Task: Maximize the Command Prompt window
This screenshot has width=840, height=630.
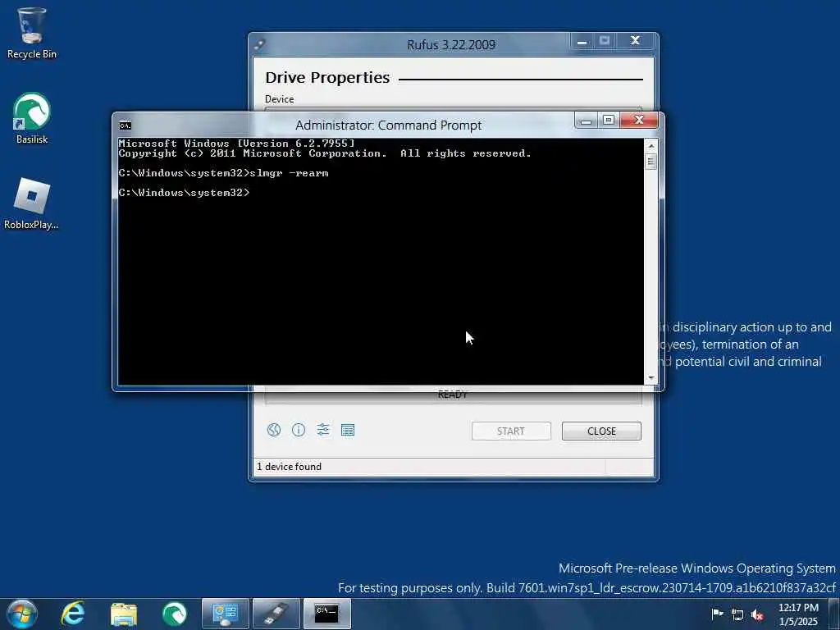Action: click(609, 121)
